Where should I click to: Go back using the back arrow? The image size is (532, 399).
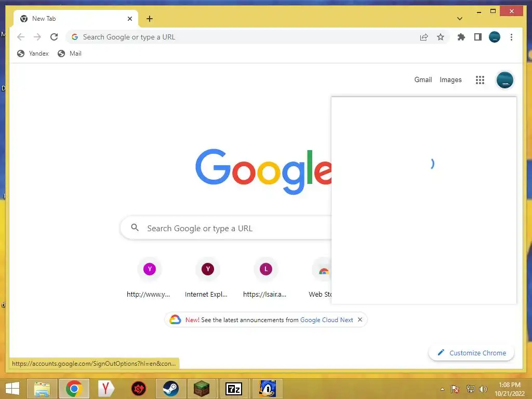(x=21, y=37)
